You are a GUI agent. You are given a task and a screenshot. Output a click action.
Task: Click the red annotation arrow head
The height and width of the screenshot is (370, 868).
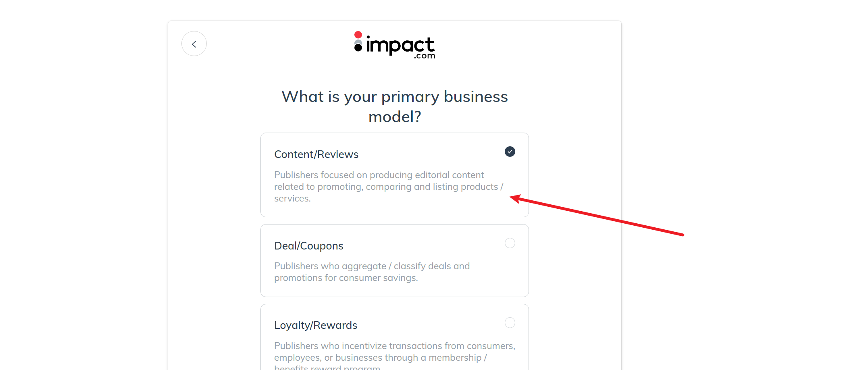click(514, 198)
